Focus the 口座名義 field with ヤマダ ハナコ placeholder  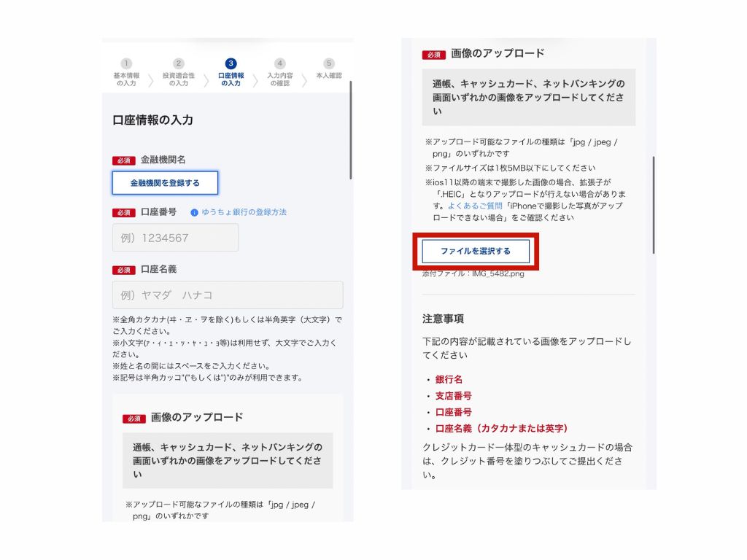coord(228,295)
